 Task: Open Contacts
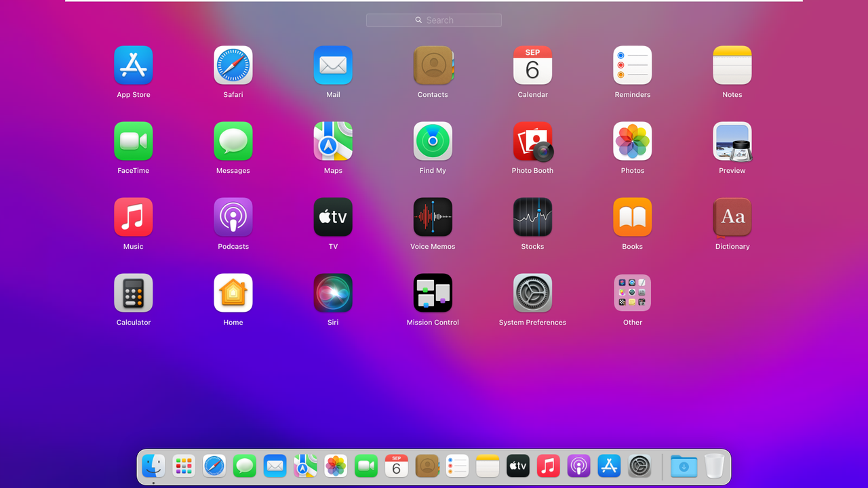point(433,66)
